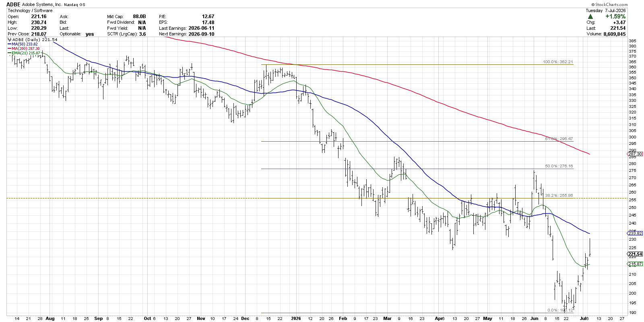Click the MA(200) 287.30 legend entry
This screenshot has width=644, height=322.
26,49
